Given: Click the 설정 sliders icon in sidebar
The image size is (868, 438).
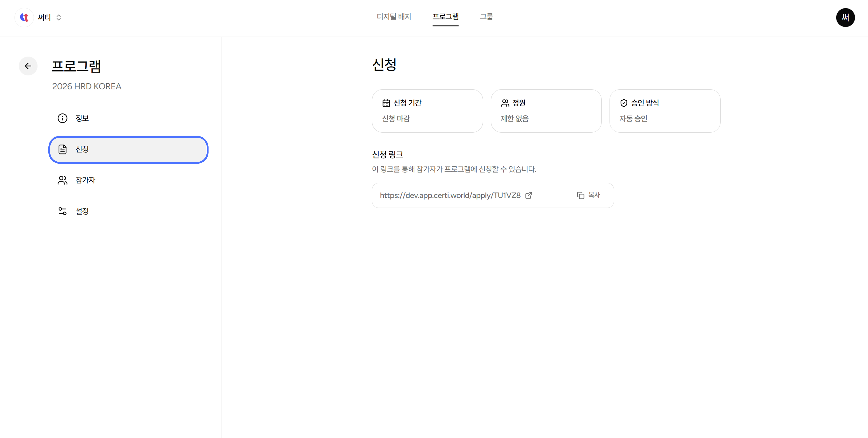Looking at the screenshot, I should click(62, 211).
